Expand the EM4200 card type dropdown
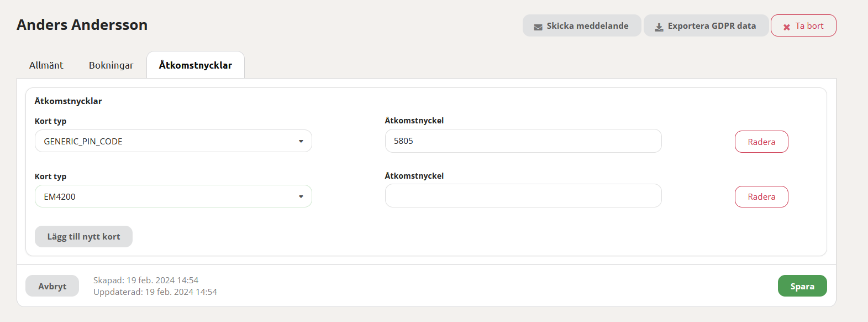 click(x=173, y=196)
